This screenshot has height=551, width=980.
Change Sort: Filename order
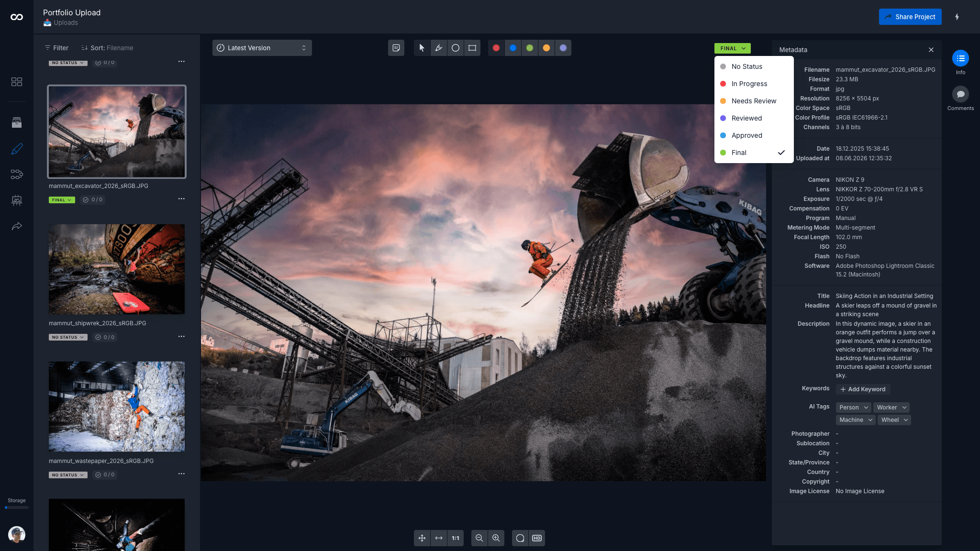pyautogui.click(x=107, y=48)
